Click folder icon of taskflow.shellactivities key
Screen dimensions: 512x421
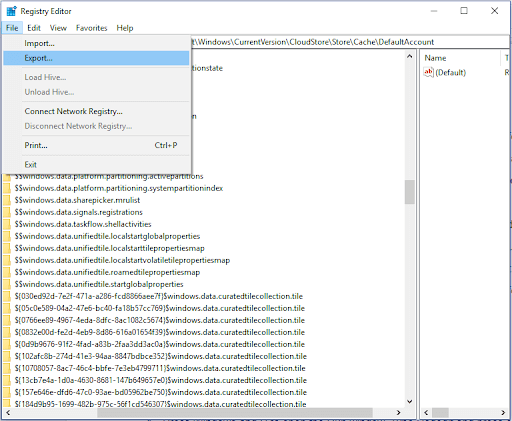click(7, 224)
